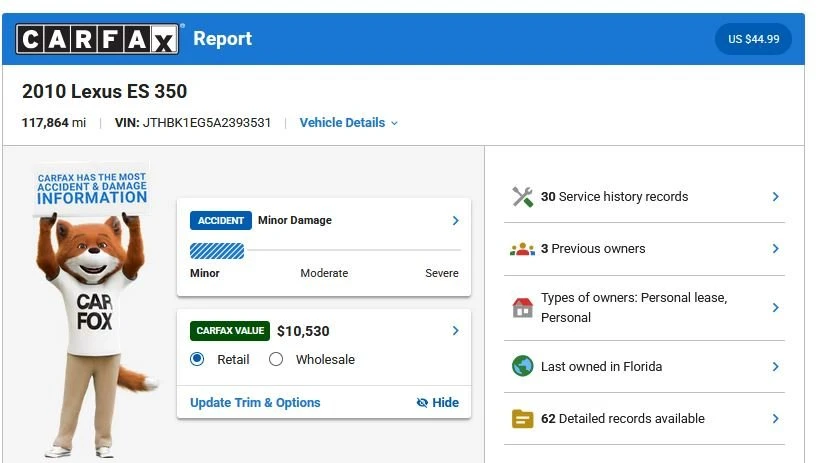Click the Minor Damage label
Image resolution: width=818 pixels, height=463 pixels.
pos(295,220)
